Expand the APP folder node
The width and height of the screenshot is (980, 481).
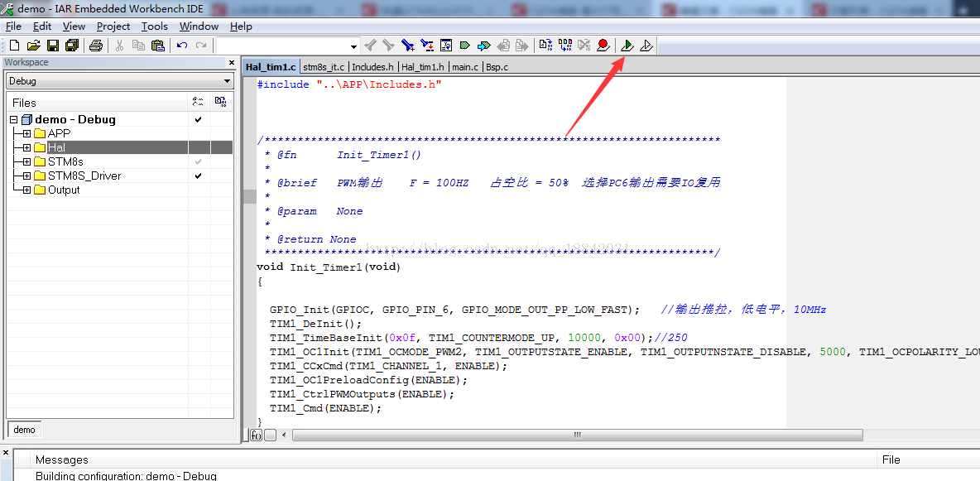pos(26,134)
